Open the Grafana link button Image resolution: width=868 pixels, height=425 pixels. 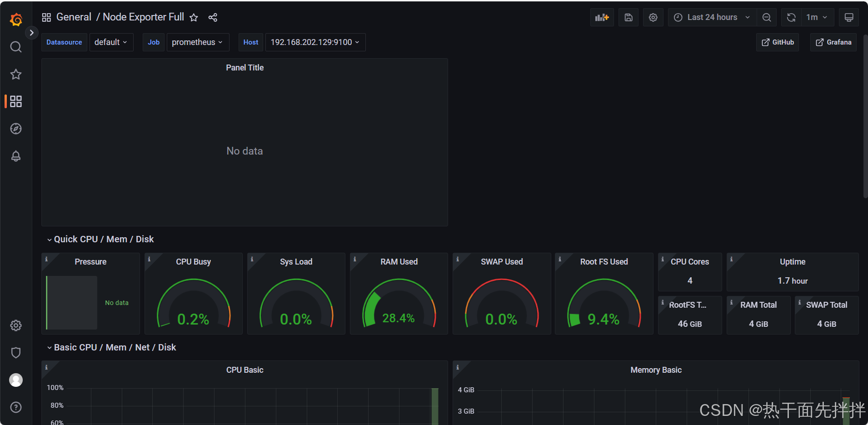click(833, 42)
